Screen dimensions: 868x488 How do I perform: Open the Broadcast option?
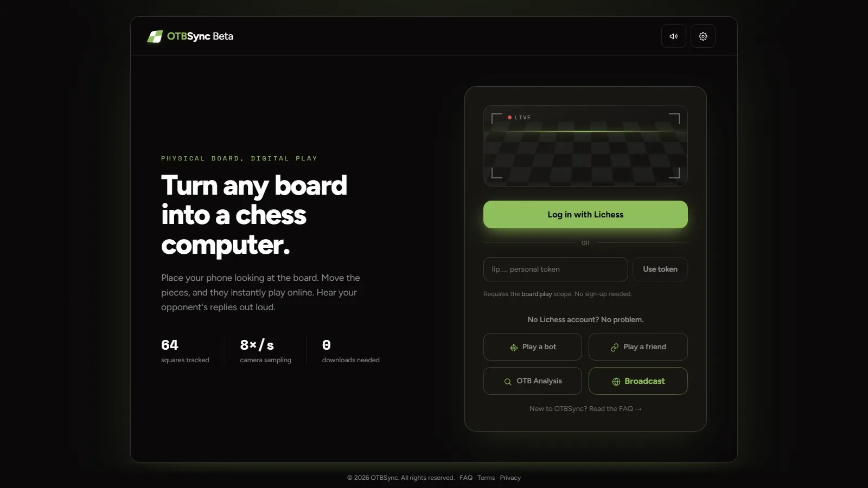[638, 381]
